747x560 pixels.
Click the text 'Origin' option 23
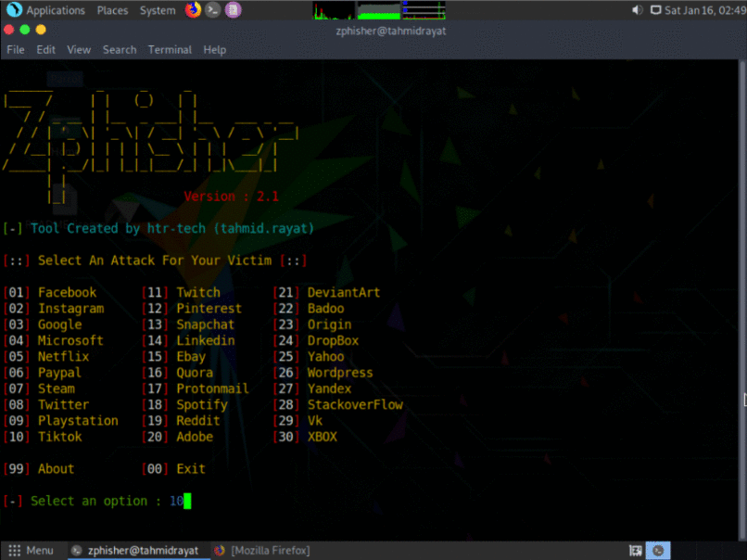coord(330,325)
